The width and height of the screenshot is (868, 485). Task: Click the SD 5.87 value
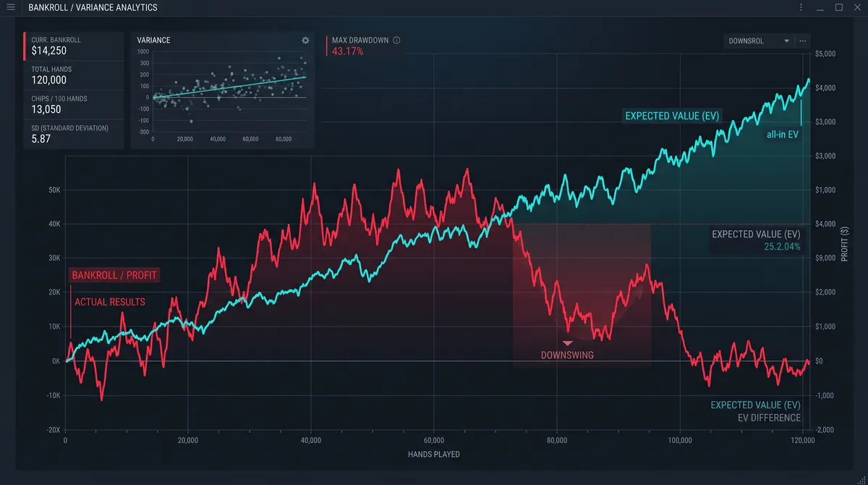(x=41, y=139)
